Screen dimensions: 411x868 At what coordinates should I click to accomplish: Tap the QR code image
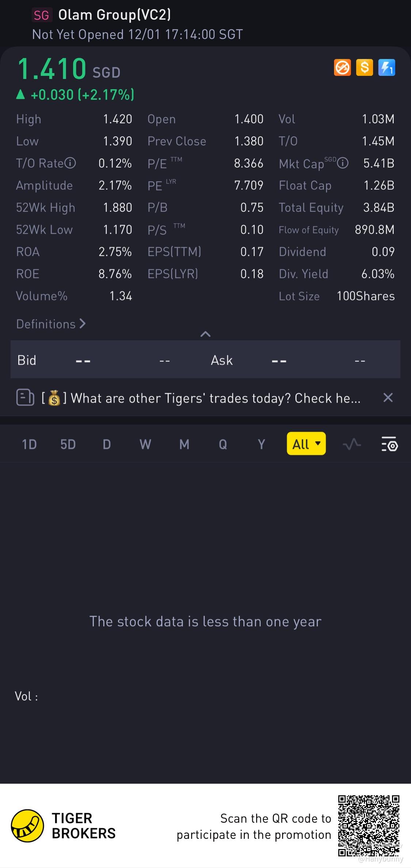368,826
